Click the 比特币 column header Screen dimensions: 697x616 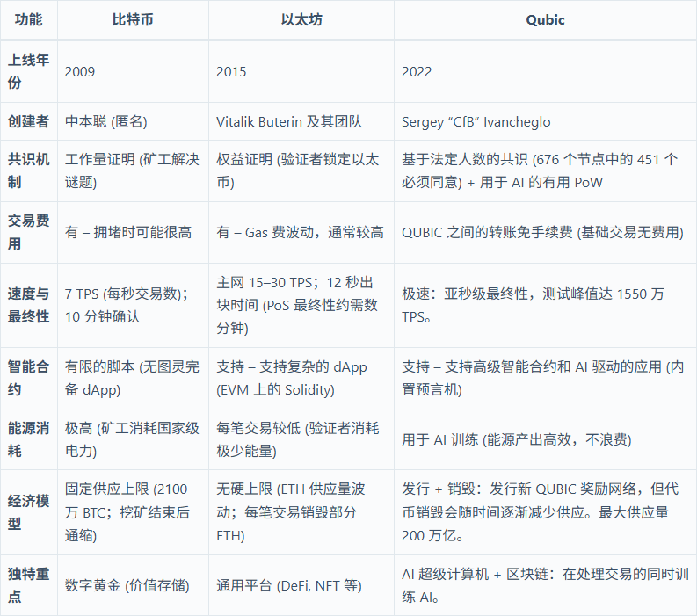point(133,19)
